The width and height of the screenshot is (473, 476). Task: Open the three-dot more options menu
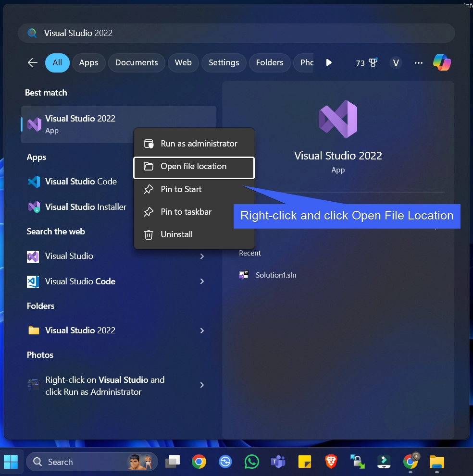[x=418, y=63]
